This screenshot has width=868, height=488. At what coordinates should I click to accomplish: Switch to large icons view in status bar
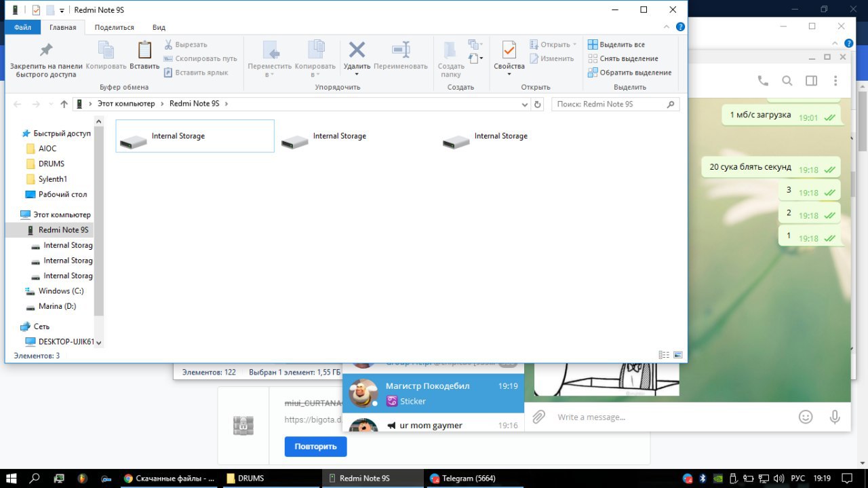click(x=677, y=355)
